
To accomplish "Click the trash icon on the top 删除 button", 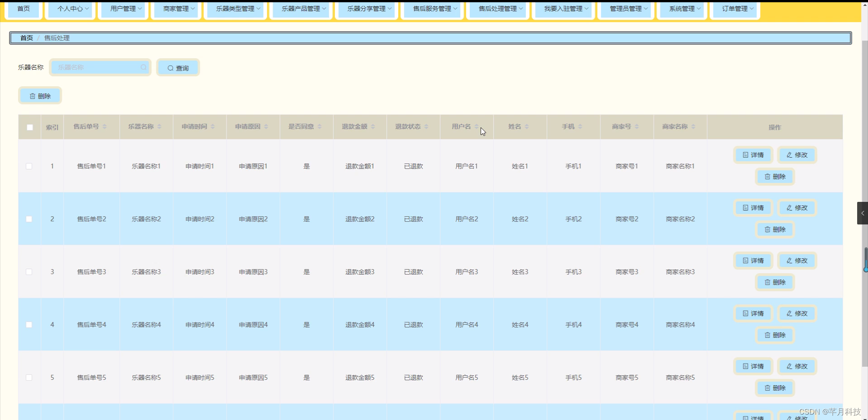I will (x=32, y=96).
